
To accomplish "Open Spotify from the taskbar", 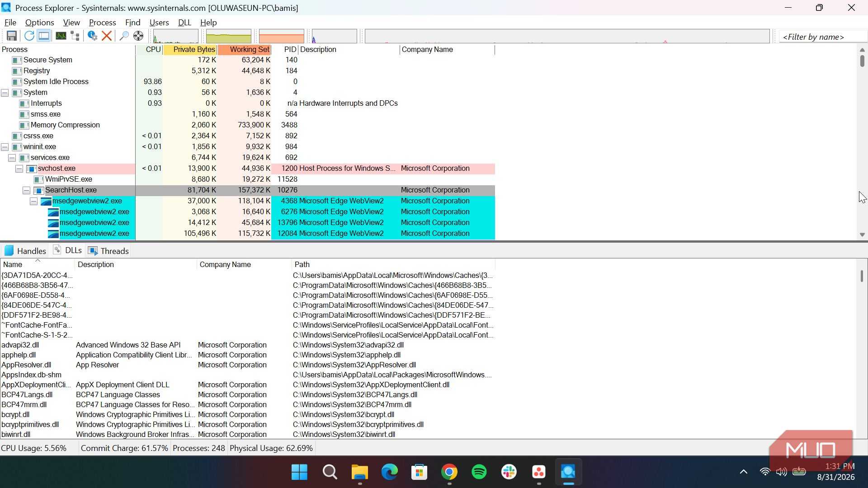I will tap(479, 472).
